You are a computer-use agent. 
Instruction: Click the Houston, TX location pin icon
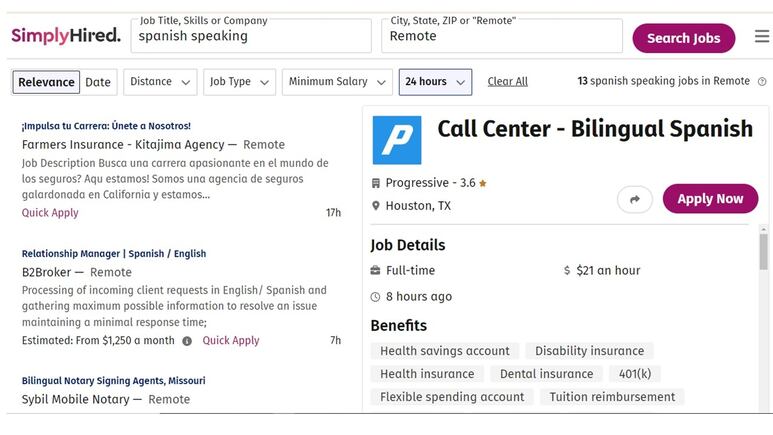(x=376, y=206)
